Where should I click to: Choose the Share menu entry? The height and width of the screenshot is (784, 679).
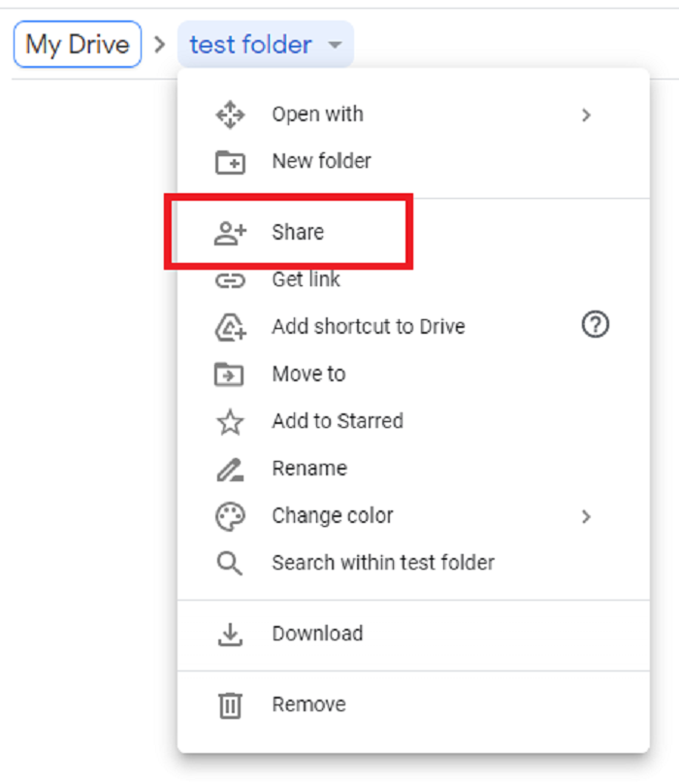point(298,233)
